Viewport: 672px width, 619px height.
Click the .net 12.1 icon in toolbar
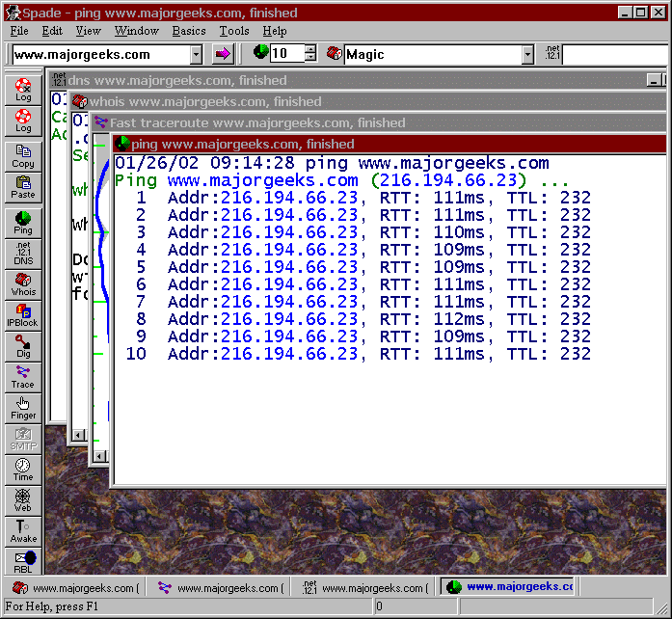point(552,53)
